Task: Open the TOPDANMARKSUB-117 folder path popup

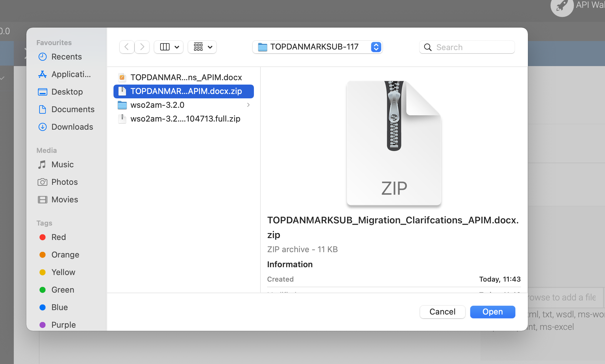Action: 318,47
